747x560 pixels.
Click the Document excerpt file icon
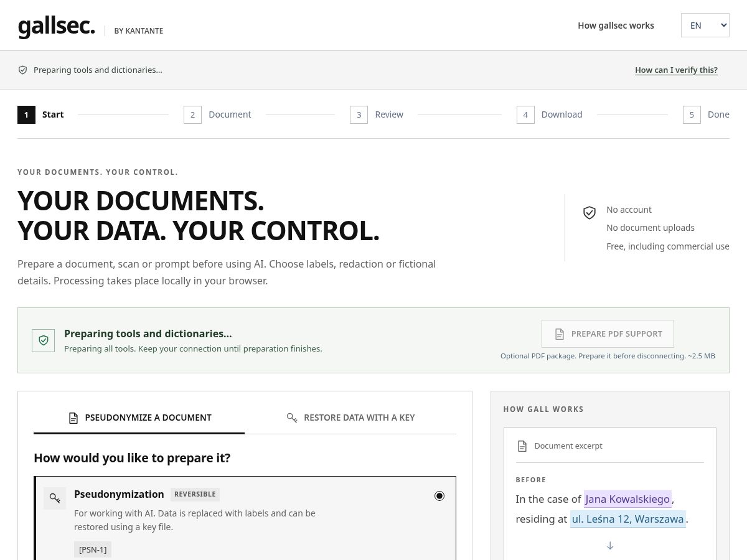click(x=522, y=446)
